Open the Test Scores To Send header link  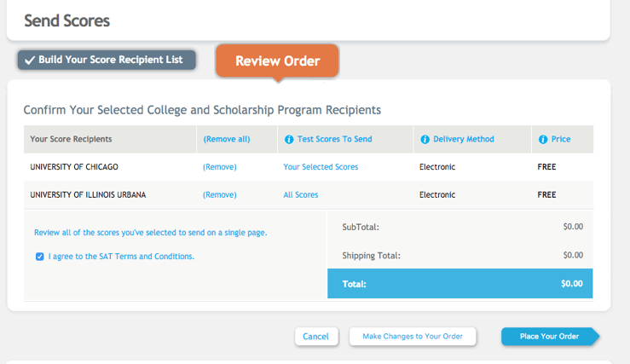(x=335, y=139)
